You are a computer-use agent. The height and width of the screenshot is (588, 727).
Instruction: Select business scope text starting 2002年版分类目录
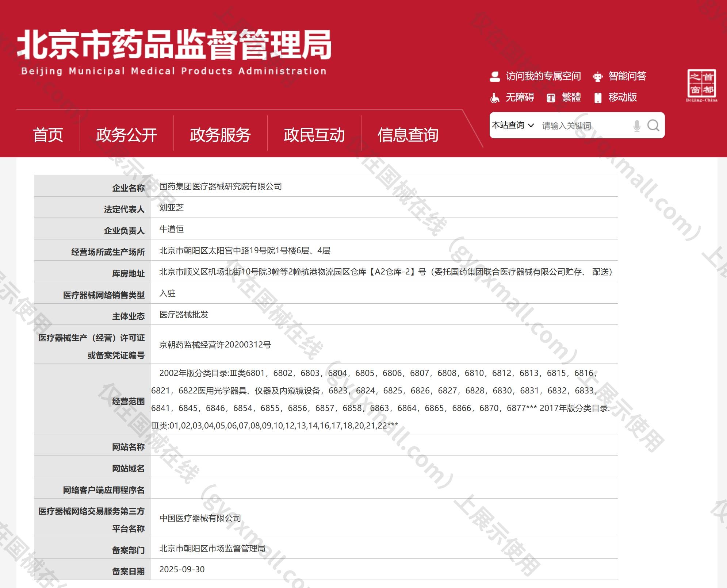coord(380,399)
